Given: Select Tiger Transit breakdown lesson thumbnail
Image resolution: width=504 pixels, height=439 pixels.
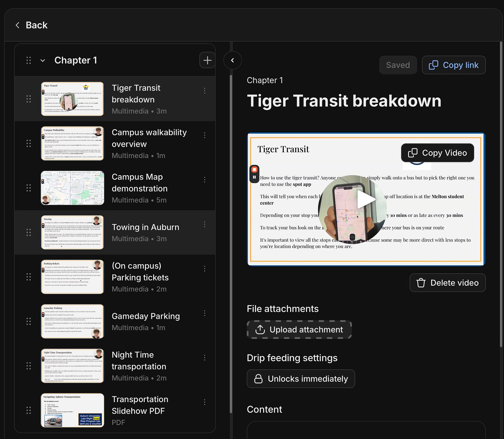Looking at the screenshot, I should tap(72, 99).
